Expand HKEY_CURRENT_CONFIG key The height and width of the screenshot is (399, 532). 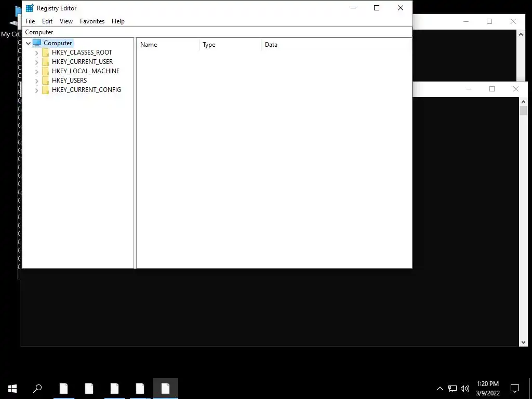37,90
